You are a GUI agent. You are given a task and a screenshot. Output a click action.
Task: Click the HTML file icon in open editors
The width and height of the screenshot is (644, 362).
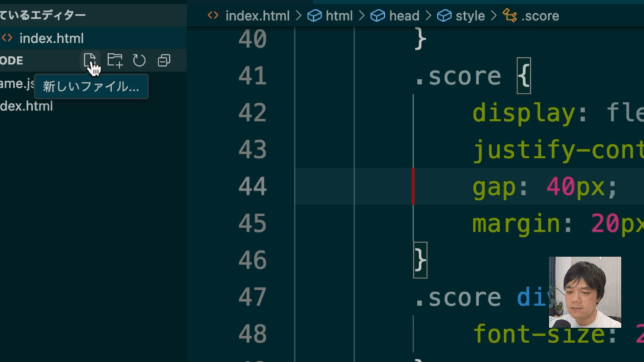7,38
